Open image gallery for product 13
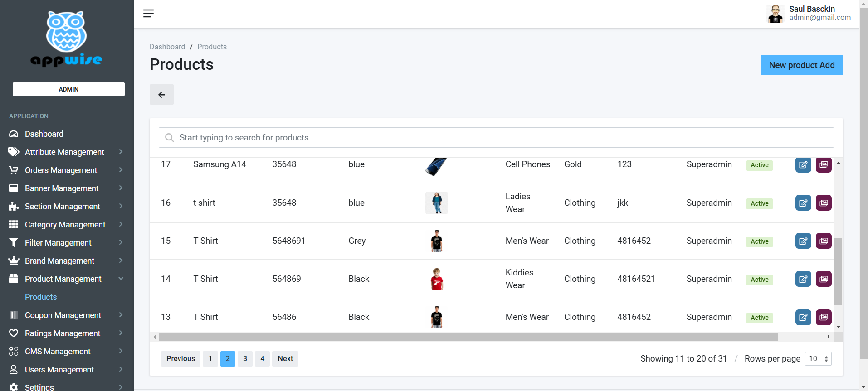 coord(824,317)
